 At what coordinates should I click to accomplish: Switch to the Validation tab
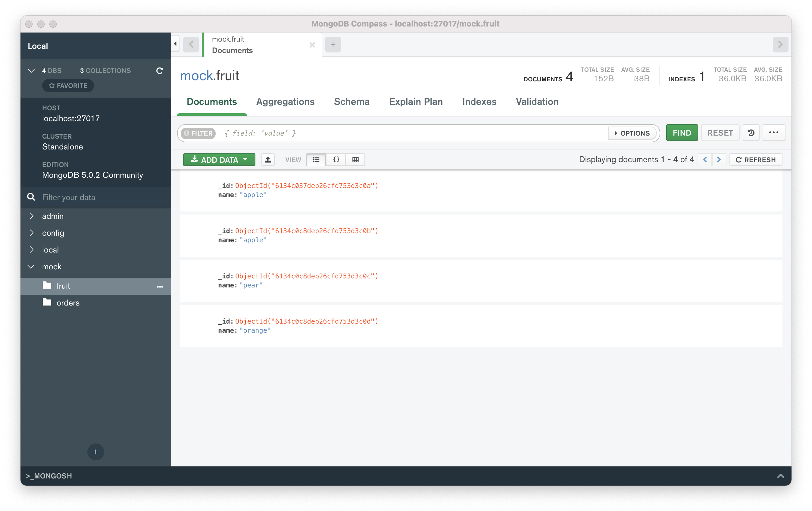pos(537,102)
